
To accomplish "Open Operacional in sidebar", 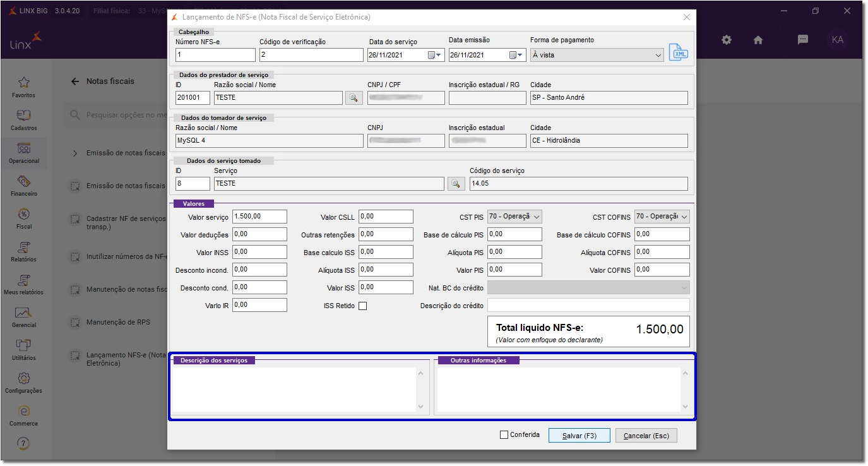I will pos(24,153).
